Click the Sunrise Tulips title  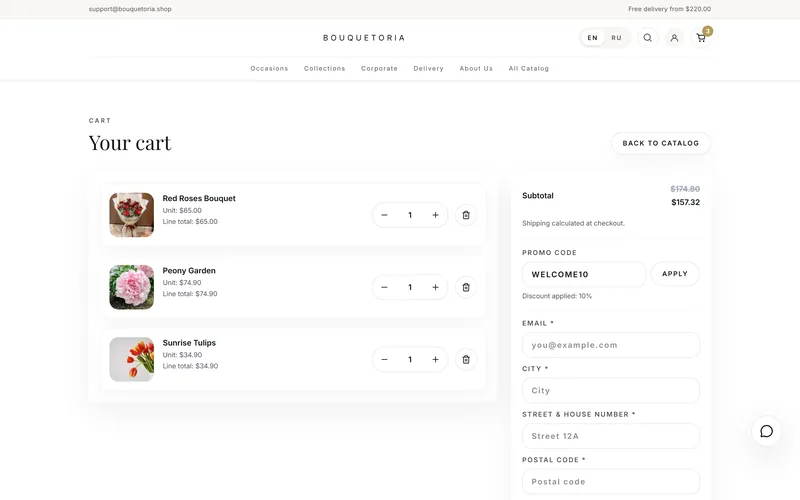(x=189, y=343)
